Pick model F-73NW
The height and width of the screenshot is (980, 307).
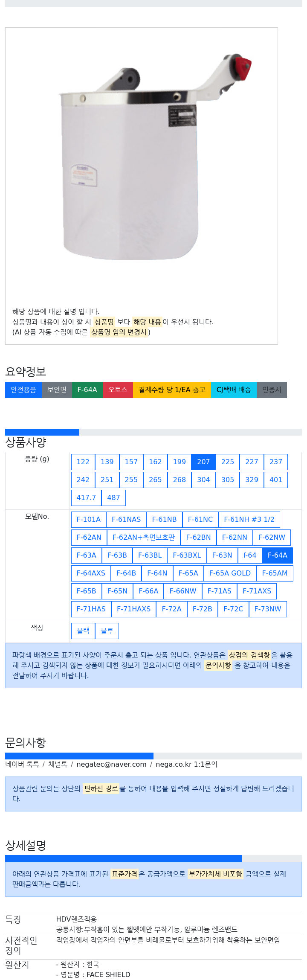[267, 609]
